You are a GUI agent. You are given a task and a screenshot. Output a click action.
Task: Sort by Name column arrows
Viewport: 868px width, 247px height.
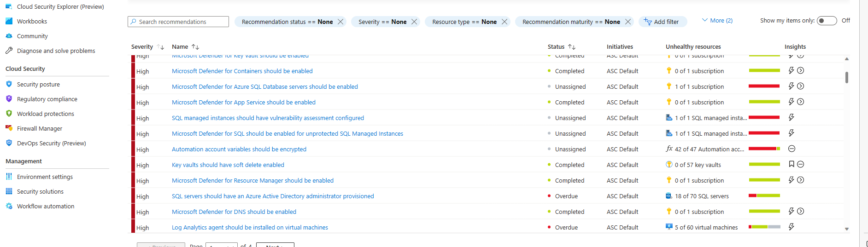[195, 47]
